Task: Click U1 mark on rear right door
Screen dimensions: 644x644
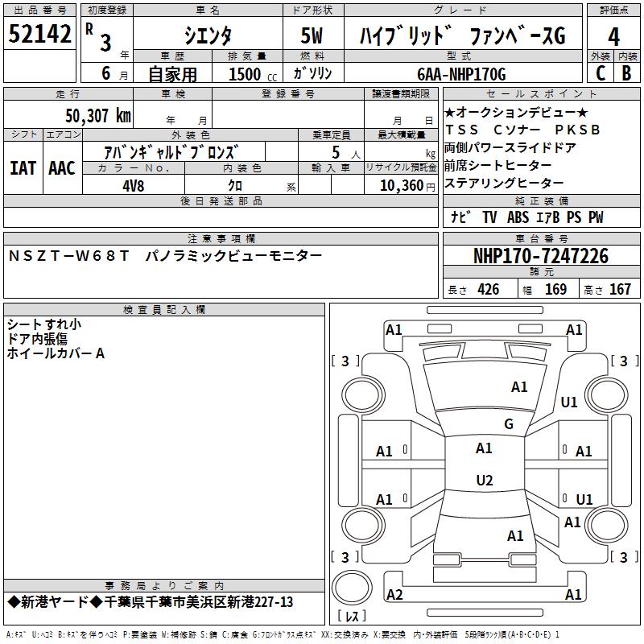Action: 584,499
